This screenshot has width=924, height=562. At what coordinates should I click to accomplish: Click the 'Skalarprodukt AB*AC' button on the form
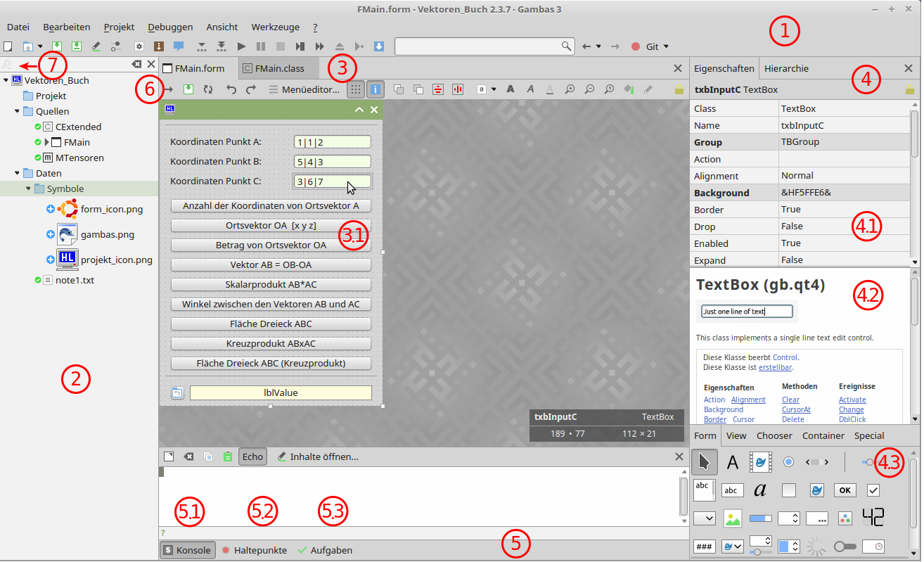(271, 284)
